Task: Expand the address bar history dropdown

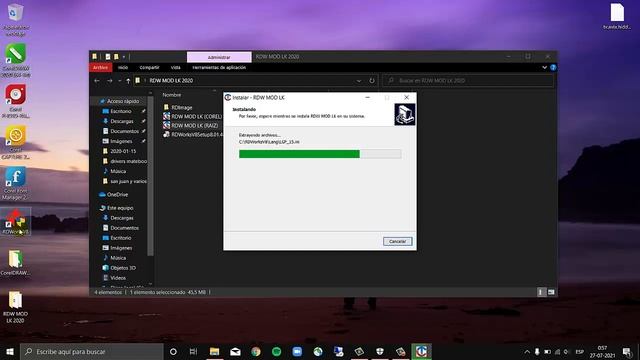Action: (359, 81)
